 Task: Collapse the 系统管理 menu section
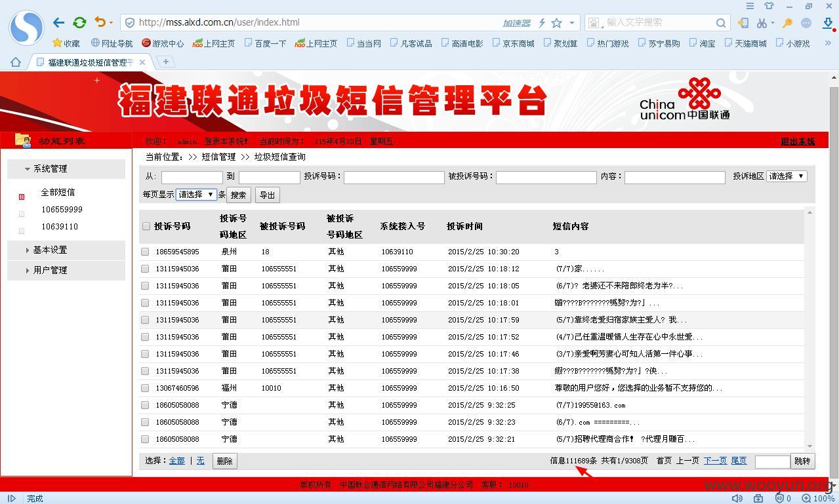[x=66, y=168]
